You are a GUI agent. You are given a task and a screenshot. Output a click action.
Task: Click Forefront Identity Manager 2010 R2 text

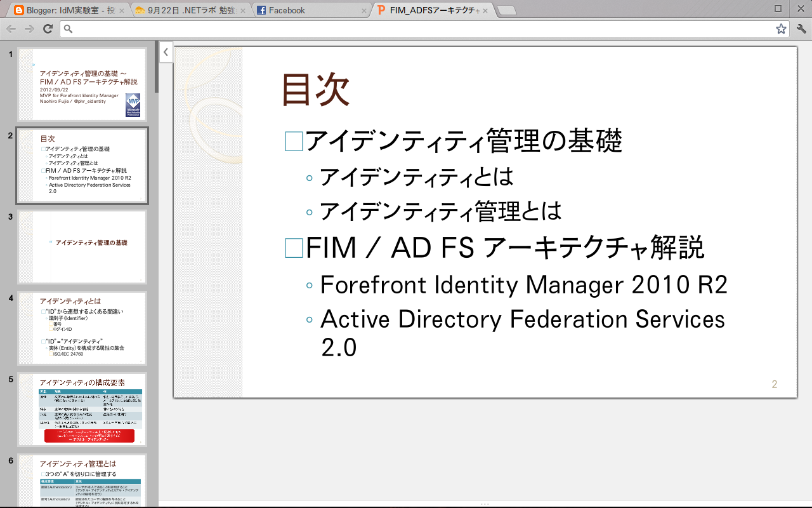pyautogui.click(x=524, y=284)
